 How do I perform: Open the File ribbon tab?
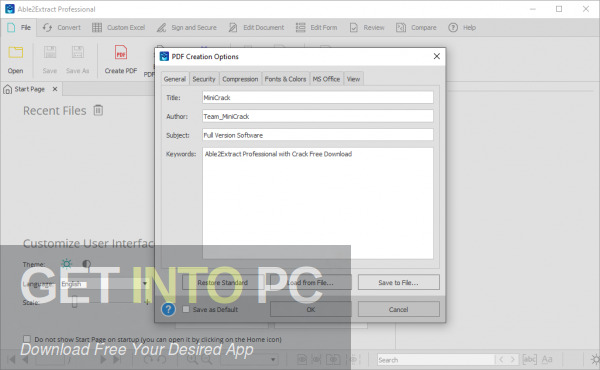point(19,28)
